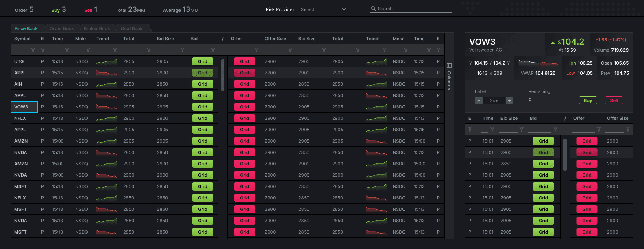This screenshot has width=644, height=249.
Task: Click the green Buy button for VOW3
Action: coord(588,100)
